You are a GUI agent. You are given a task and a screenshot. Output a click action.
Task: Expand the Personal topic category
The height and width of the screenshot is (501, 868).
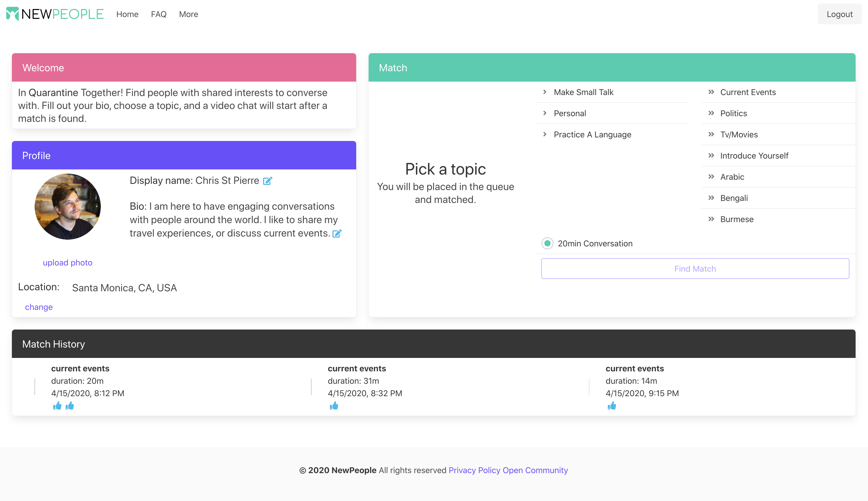point(569,113)
